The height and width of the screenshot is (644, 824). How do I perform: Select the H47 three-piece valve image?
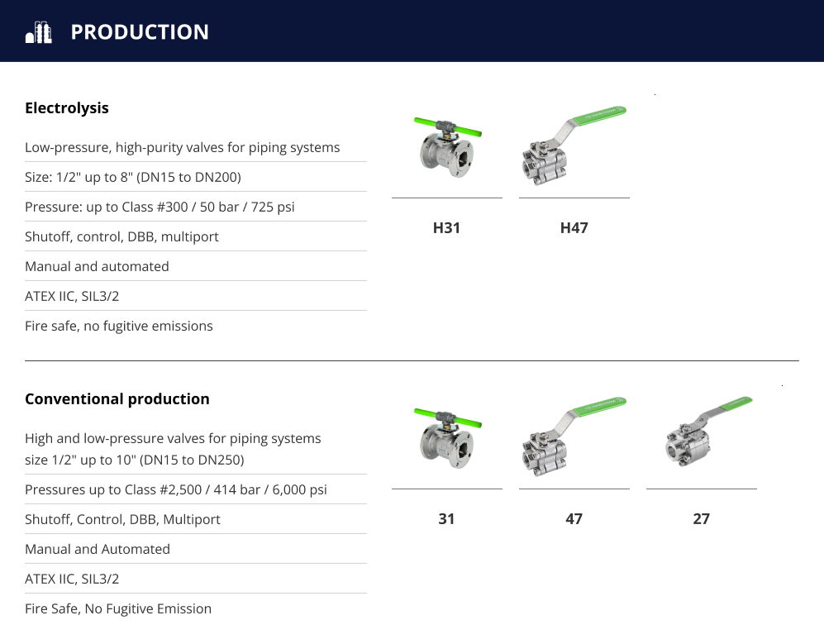574,145
